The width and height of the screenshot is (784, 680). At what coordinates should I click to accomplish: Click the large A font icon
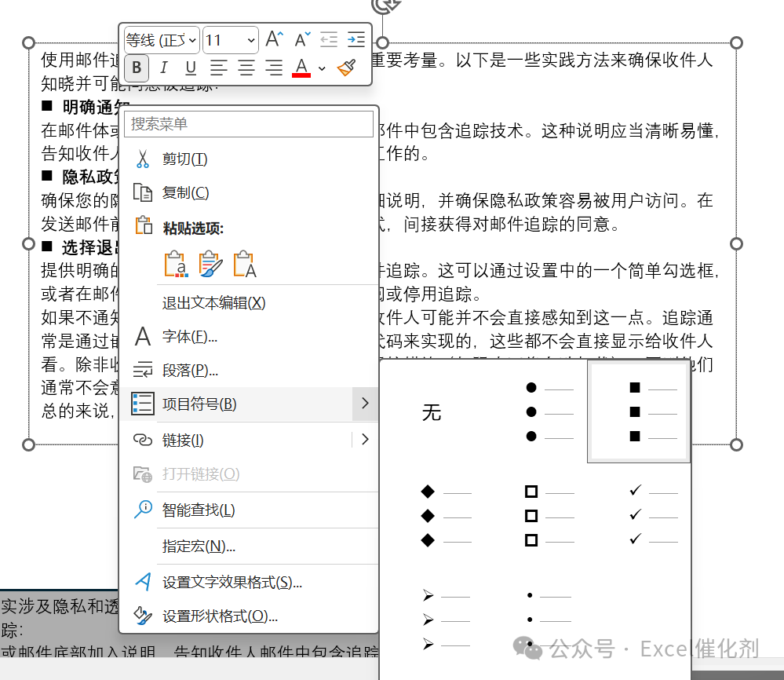[x=143, y=336]
